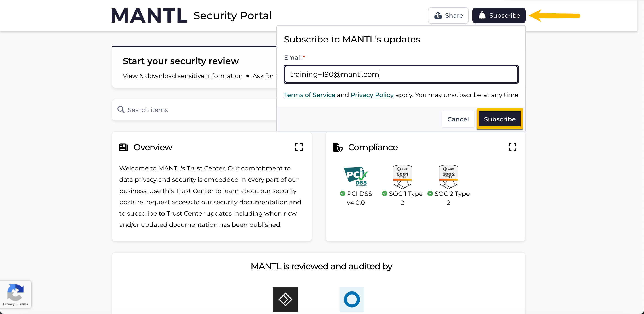Screen dimensions: 644x314
Task: Confirm with the dialog Subscribe button
Action: click(500, 119)
